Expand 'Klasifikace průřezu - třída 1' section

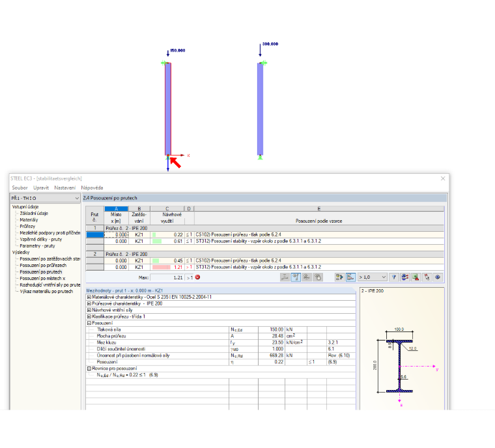click(89, 316)
